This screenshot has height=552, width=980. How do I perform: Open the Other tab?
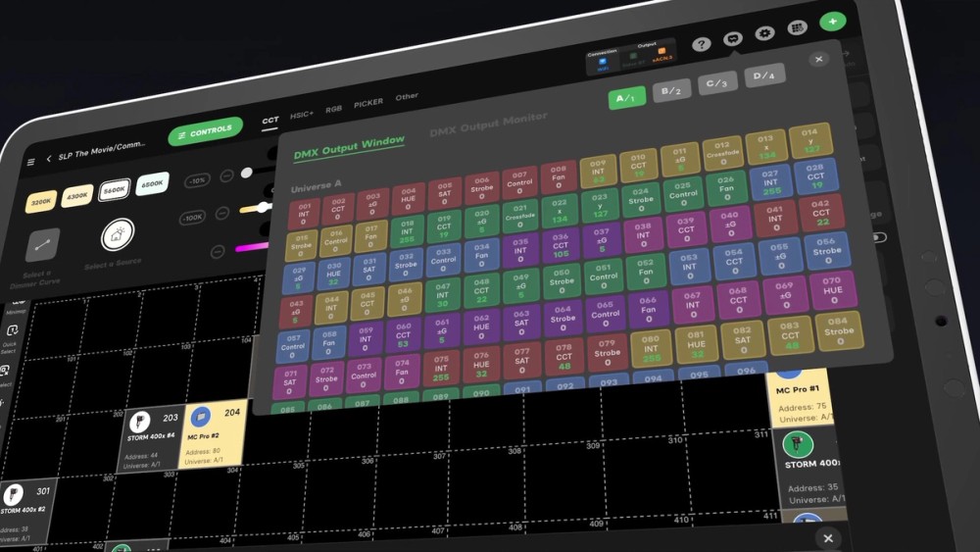407,97
